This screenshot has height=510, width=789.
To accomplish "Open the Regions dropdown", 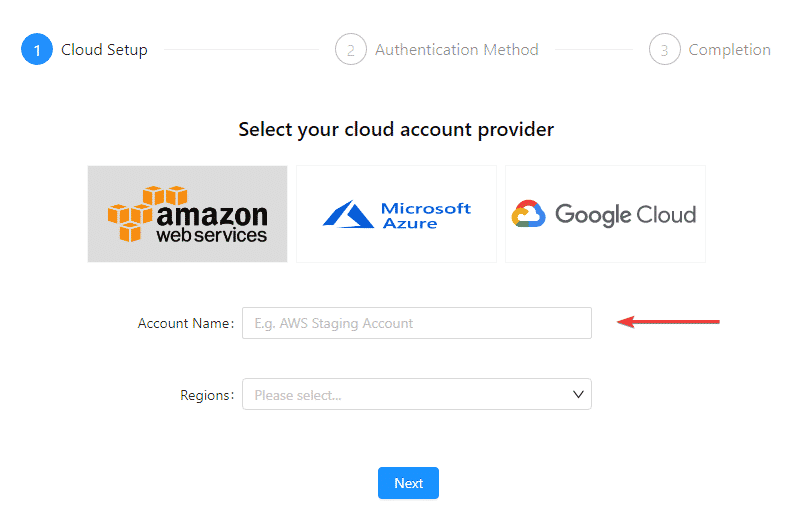I will click(417, 394).
